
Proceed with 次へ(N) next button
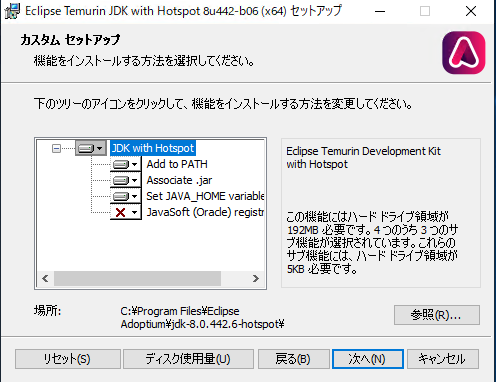tap(368, 359)
